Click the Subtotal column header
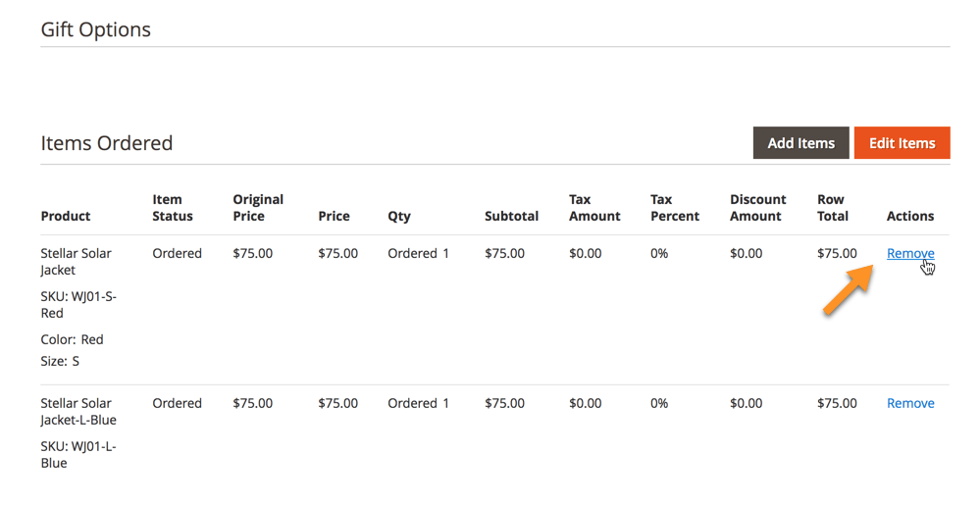The image size is (980, 506). (511, 216)
